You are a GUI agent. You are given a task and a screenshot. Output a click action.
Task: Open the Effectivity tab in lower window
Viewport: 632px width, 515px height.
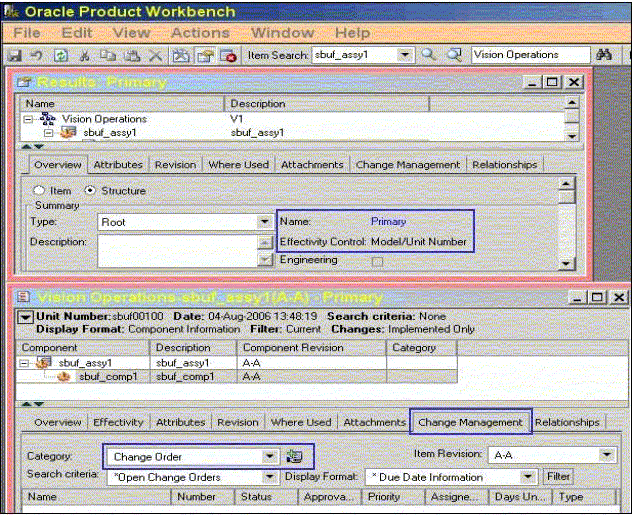pos(118,422)
